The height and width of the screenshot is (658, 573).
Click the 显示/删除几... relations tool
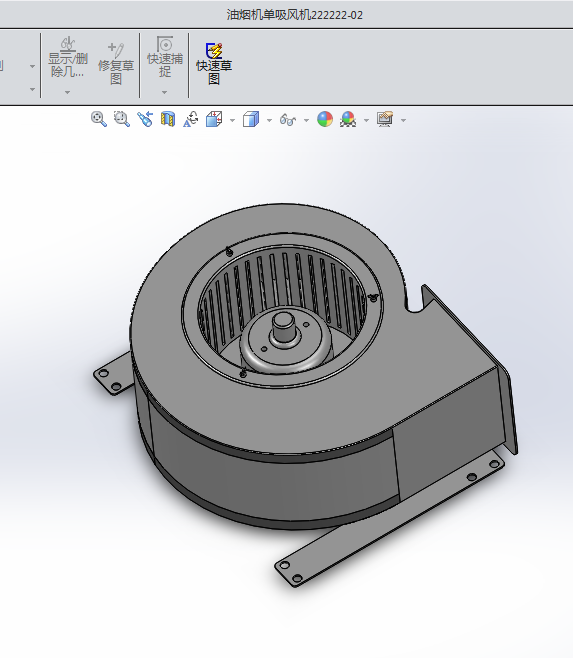coord(68,57)
